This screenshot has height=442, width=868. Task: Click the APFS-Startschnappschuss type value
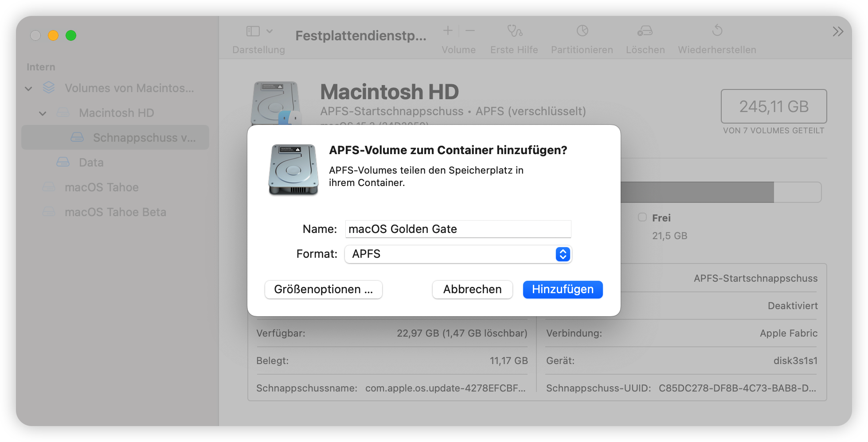tap(755, 279)
